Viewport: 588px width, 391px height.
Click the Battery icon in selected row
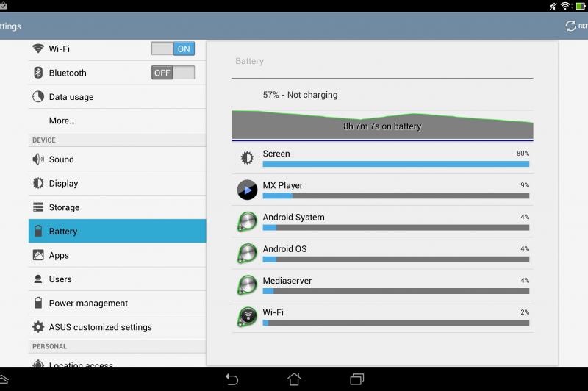[38, 231]
